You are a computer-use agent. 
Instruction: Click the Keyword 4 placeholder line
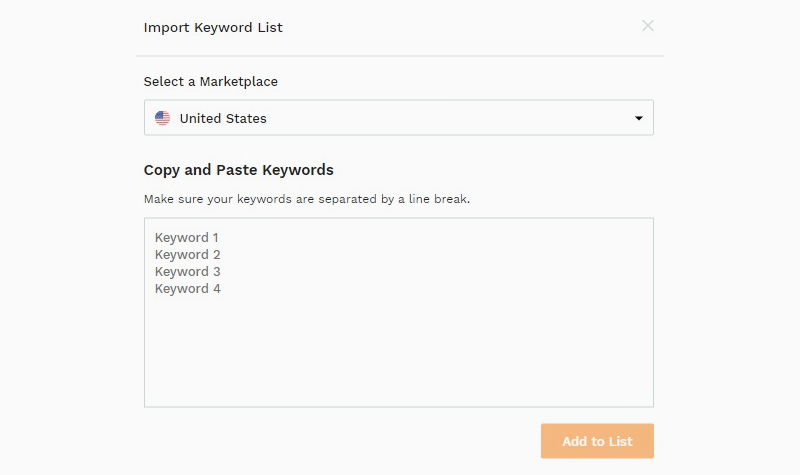click(187, 289)
